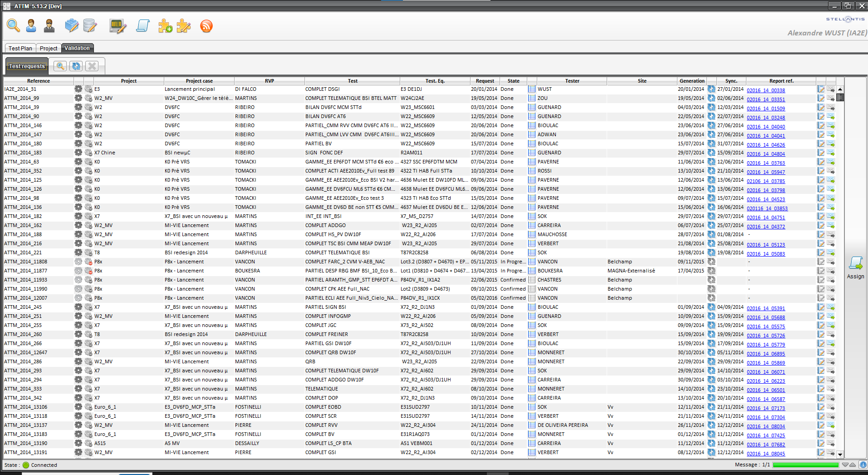Click the puzzle piece with green plus

point(165,26)
